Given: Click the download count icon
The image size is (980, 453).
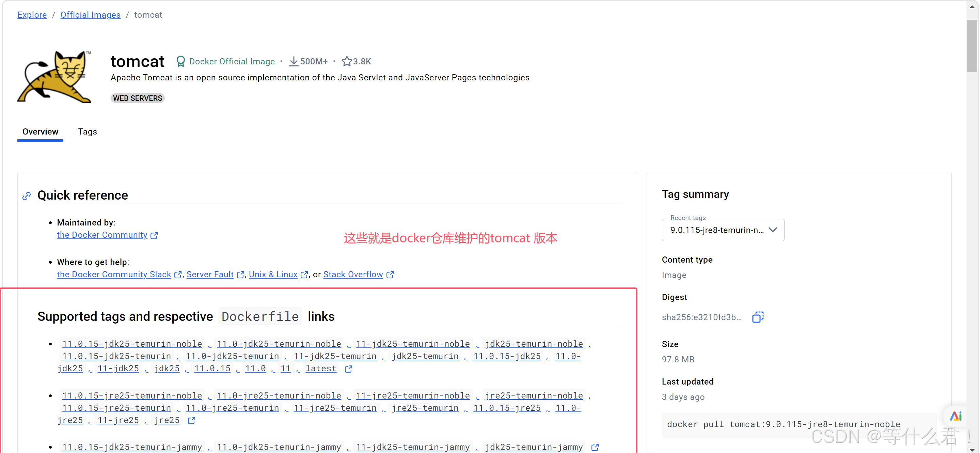Looking at the screenshot, I should click(293, 61).
